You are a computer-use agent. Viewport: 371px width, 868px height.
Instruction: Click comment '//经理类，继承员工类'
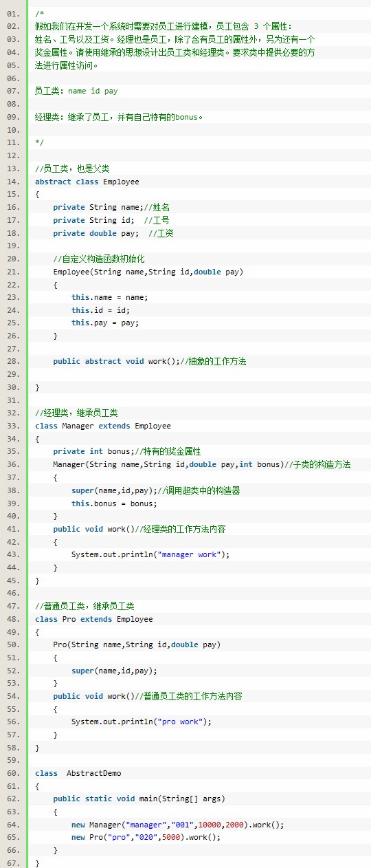coord(76,413)
